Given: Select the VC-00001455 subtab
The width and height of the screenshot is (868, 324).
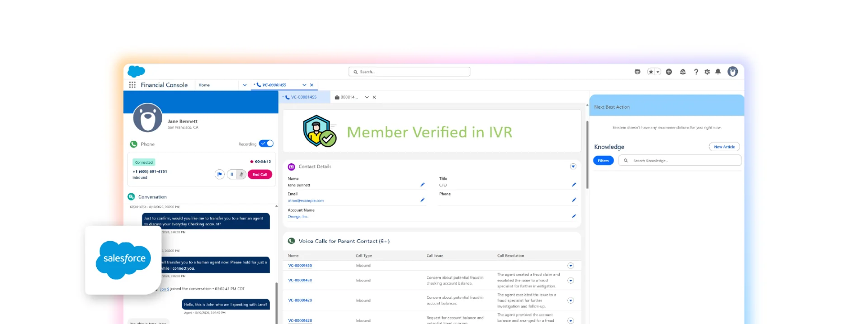Looking at the screenshot, I should point(304,97).
